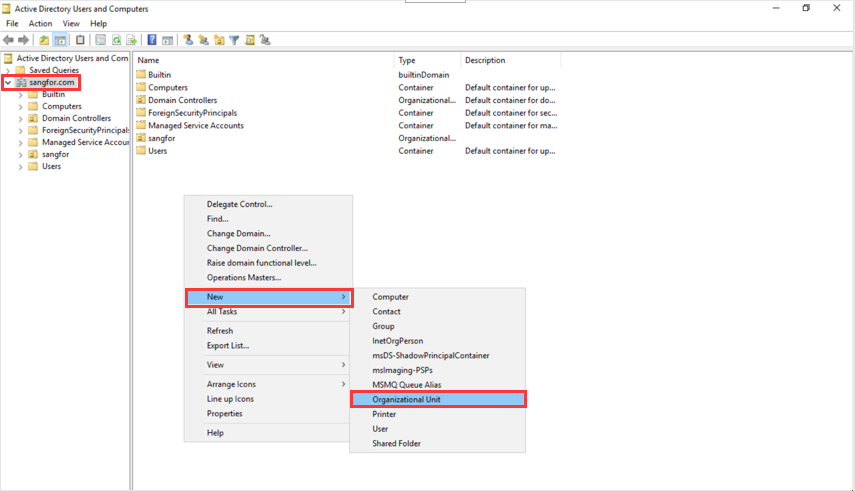Expand the Domain Controllers tree node

pos(21,118)
